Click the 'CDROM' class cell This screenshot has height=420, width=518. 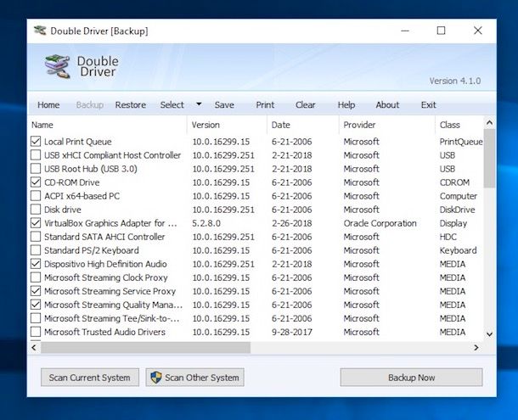(x=454, y=182)
